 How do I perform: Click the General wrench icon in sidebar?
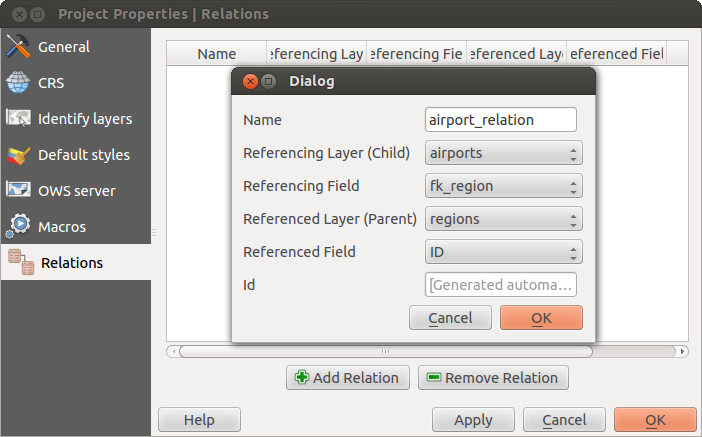pos(18,47)
